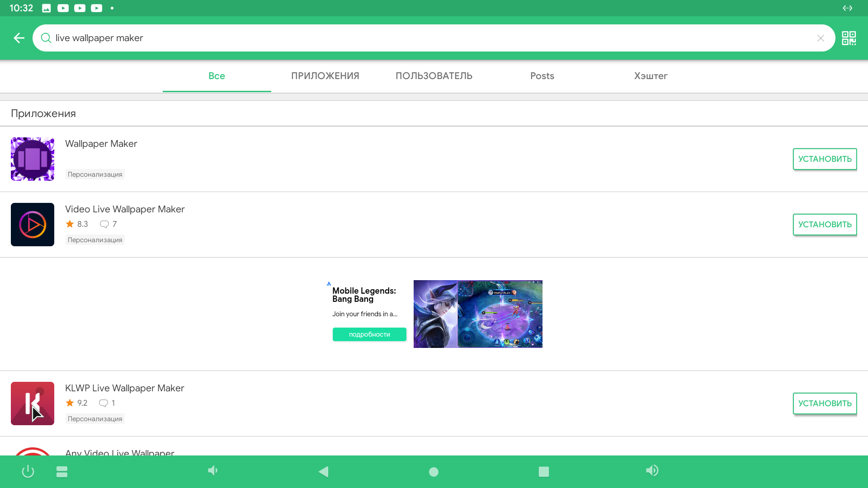Raise volume with the loud speaker icon
The height and width of the screenshot is (488, 868).
pyautogui.click(x=652, y=471)
